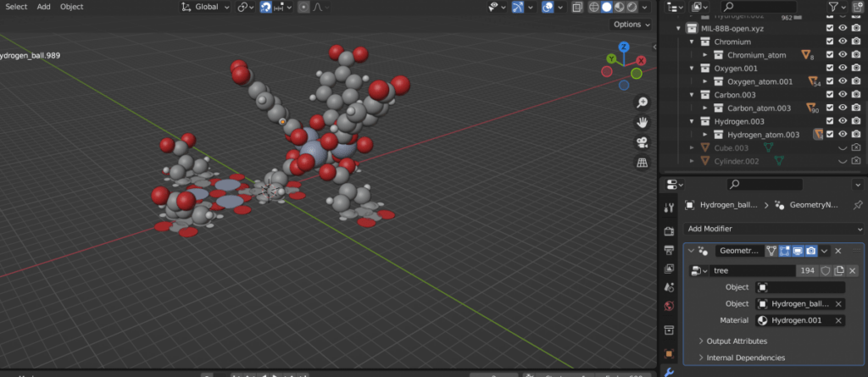Open the Render properties tab
Viewport: 868px width, 377px height.
[x=669, y=231]
